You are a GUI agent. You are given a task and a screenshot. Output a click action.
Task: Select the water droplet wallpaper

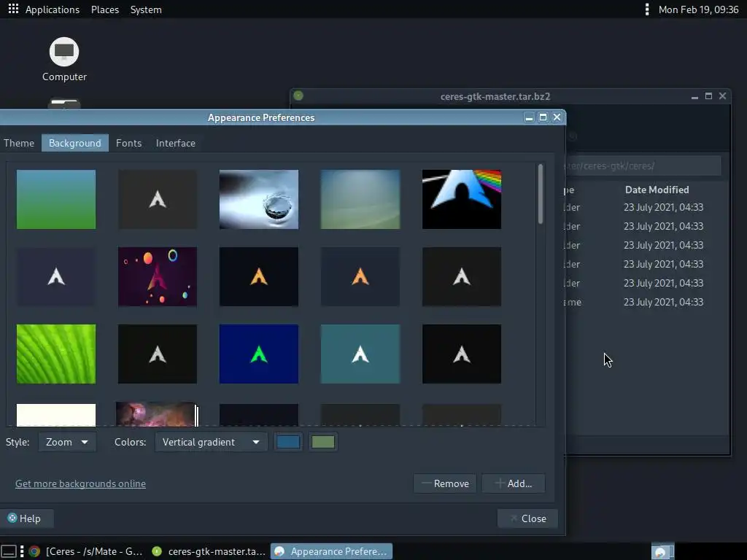coord(259,200)
